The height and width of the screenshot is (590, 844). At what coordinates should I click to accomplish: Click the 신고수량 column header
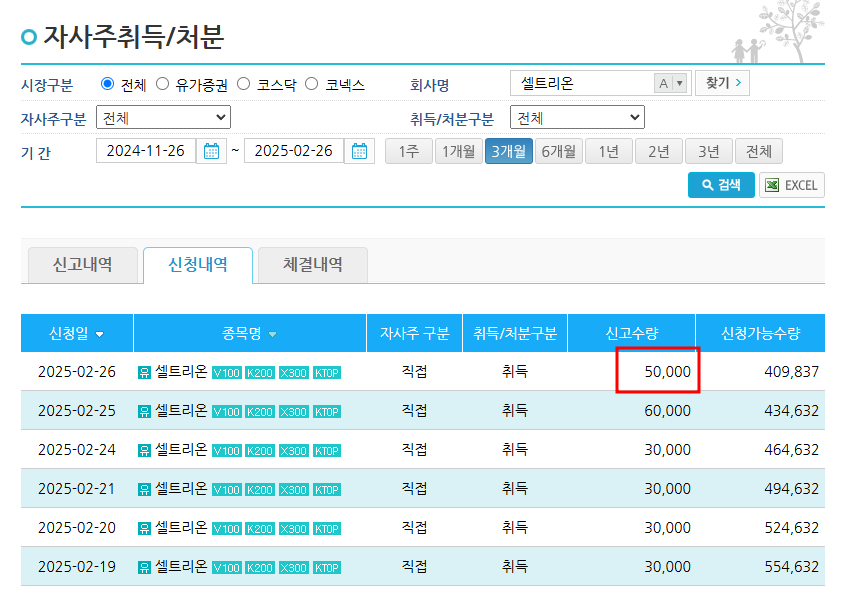pyautogui.click(x=631, y=333)
